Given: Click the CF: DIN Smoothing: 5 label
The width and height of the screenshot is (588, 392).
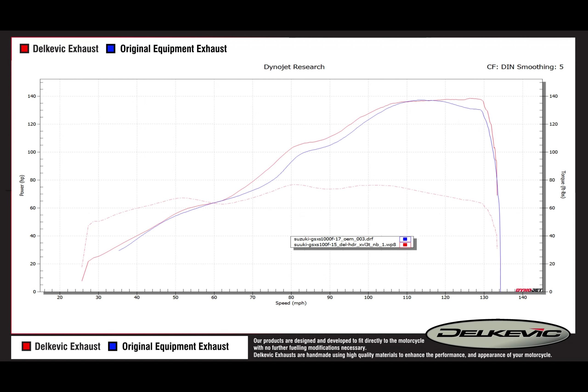Looking at the screenshot, I should pos(525,67).
